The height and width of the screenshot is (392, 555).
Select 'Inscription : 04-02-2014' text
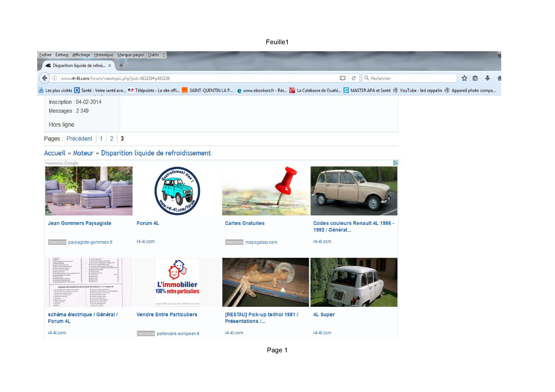point(75,102)
